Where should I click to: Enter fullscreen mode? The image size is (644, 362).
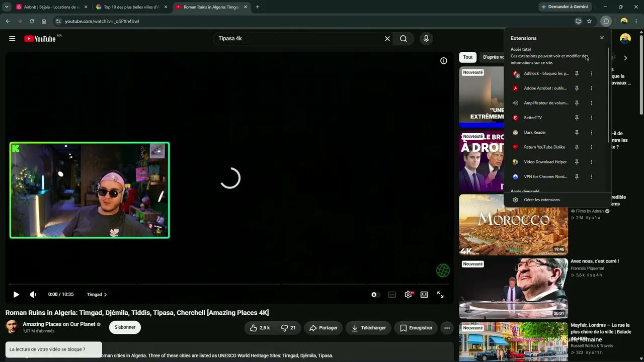(x=440, y=295)
